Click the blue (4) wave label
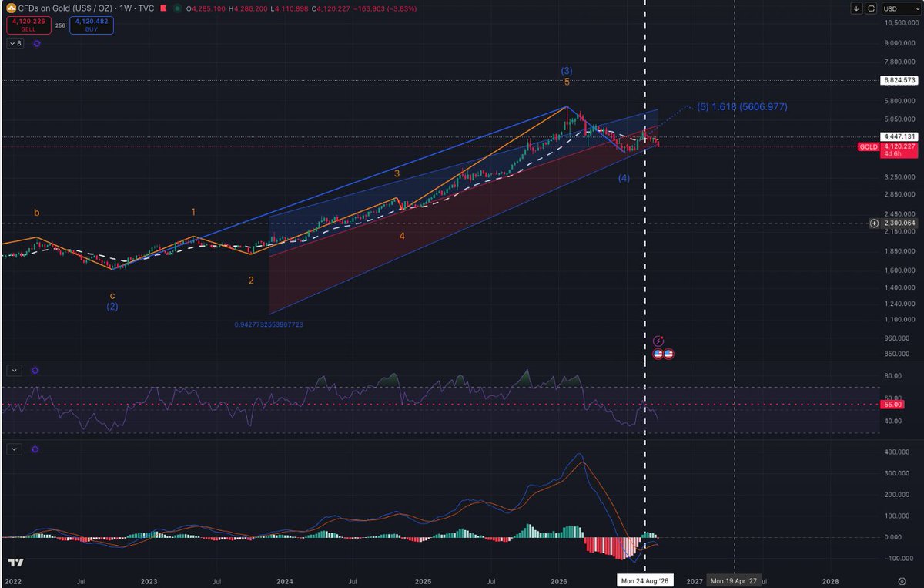 [x=624, y=179]
